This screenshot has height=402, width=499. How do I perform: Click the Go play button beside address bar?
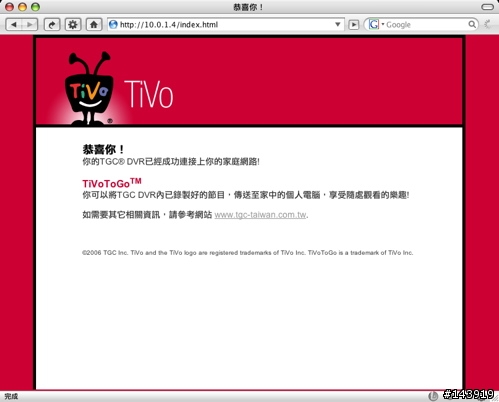tap(354, 25)
